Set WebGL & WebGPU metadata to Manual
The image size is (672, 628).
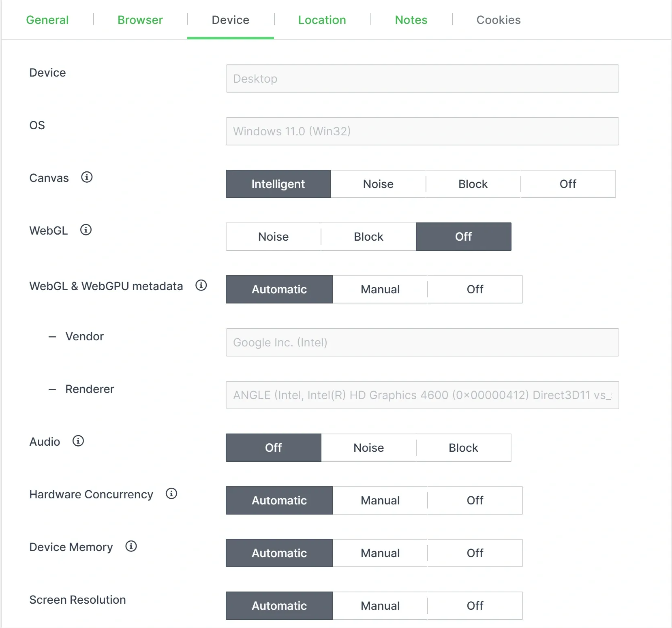click(380, 289)
